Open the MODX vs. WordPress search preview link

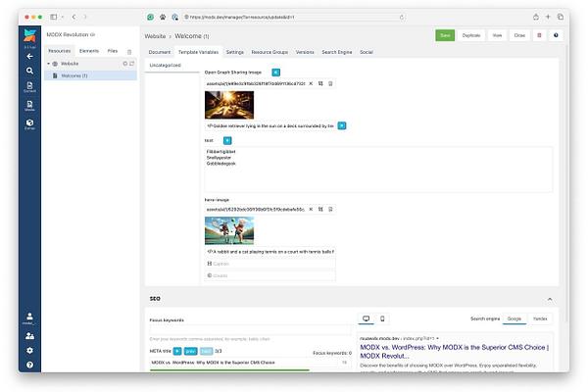(x=454, y=352)
